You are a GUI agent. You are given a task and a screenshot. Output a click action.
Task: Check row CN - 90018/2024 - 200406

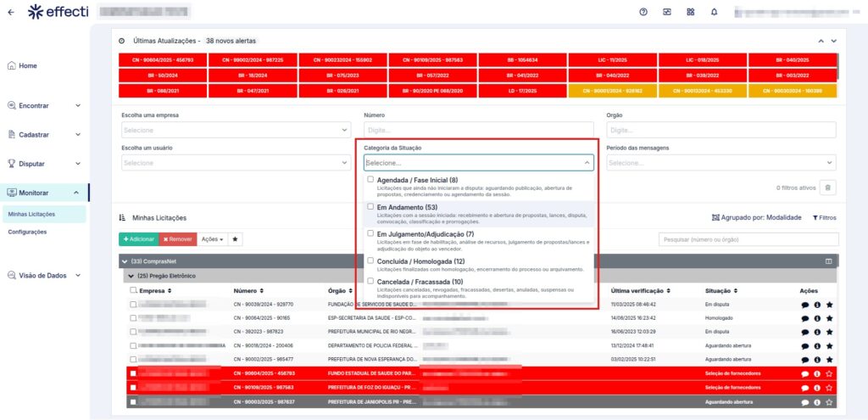[x=133, y=345]
